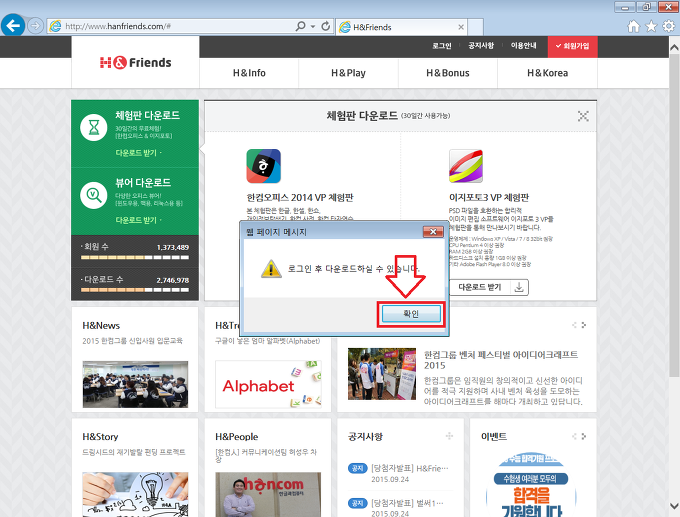Open the H&Korea menu
Viewport: 680px width, 517px height.
coord(547,73)
